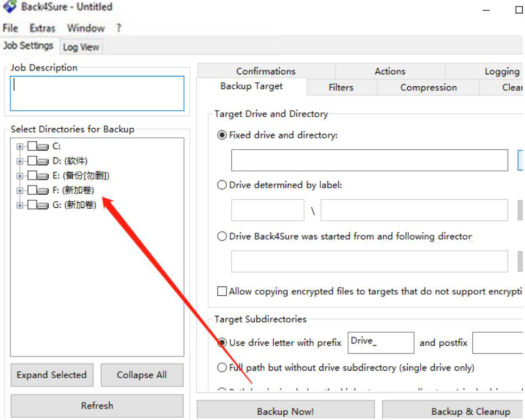Click the Refresh button
525x420 pixels.
pos(97,406)
